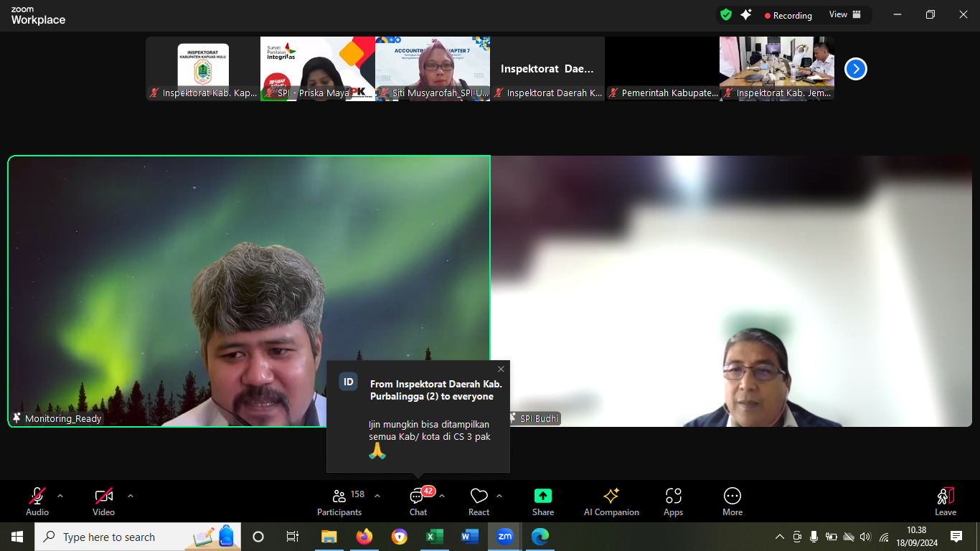Viewport: 980px width, 551px height.
Task: Expand video settings arrow next to Video
Action: (x=130, y=496)
